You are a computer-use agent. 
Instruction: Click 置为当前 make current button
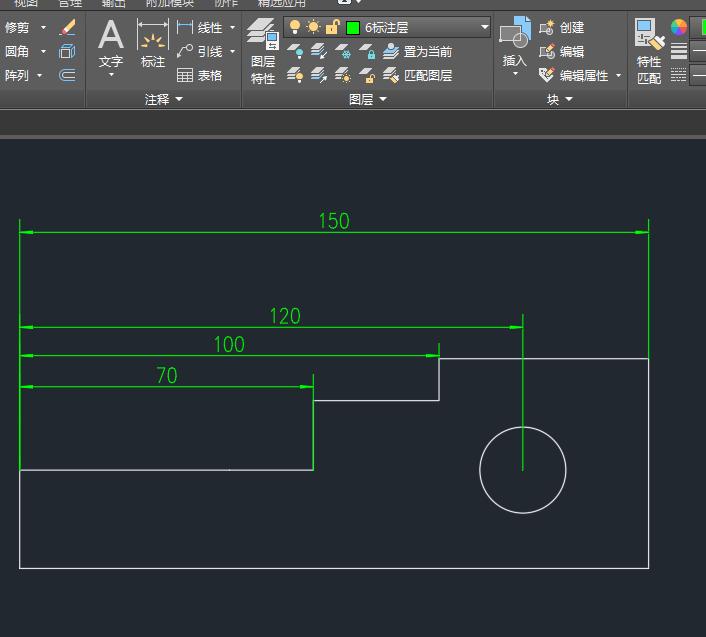(417, 51)
